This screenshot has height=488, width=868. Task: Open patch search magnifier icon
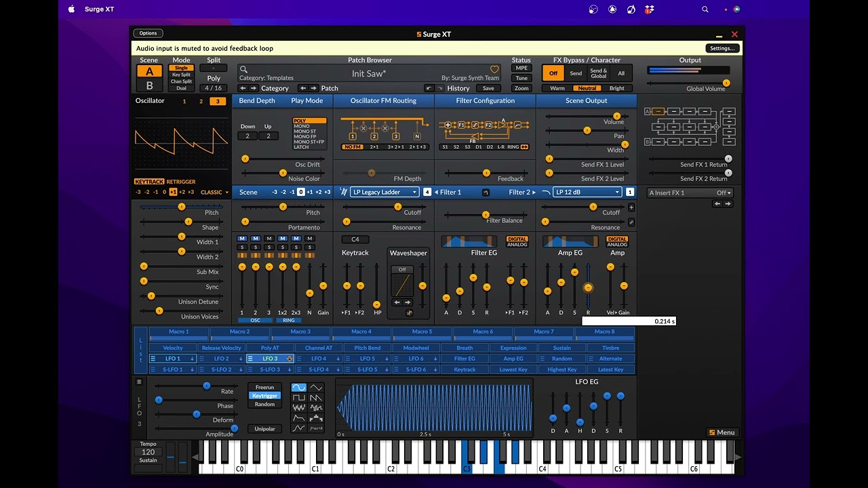coord(243,69)
